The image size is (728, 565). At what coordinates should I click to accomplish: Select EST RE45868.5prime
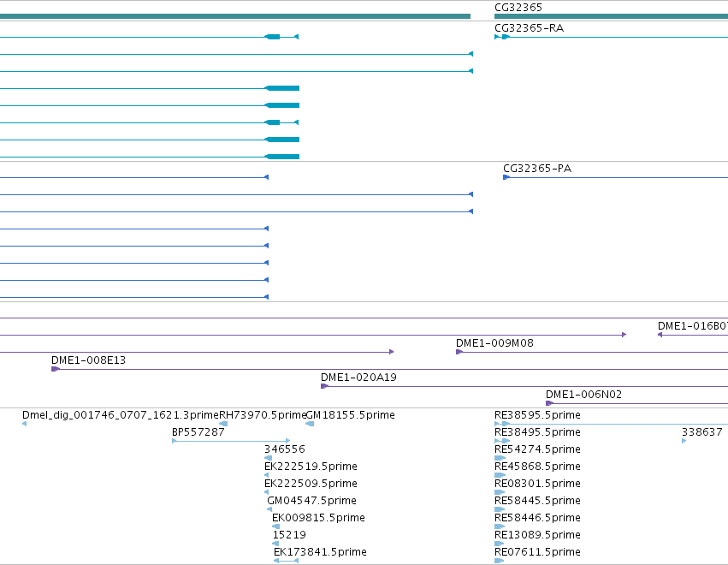537,467
